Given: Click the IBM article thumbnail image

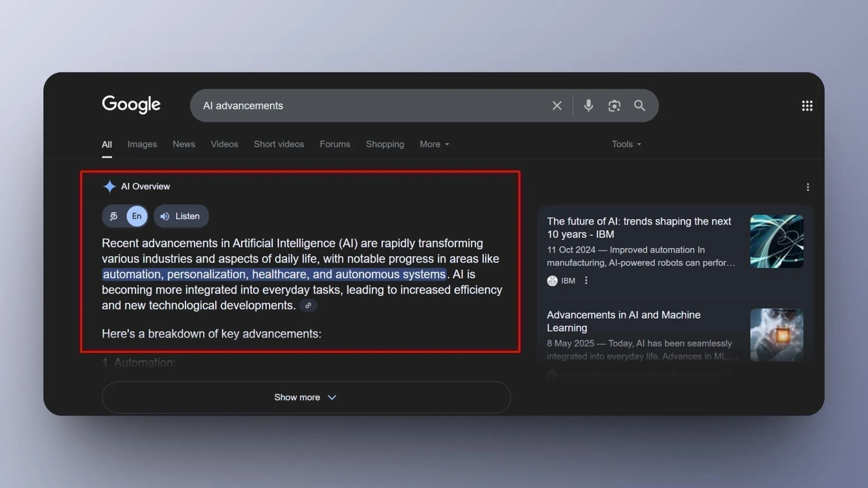Looking at the screenshot, I should pyautogui.click(x=777, y=241).
